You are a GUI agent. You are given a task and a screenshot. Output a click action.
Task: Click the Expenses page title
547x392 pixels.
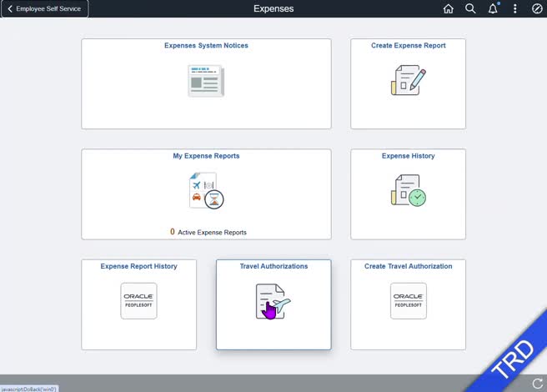coord(273,8)
